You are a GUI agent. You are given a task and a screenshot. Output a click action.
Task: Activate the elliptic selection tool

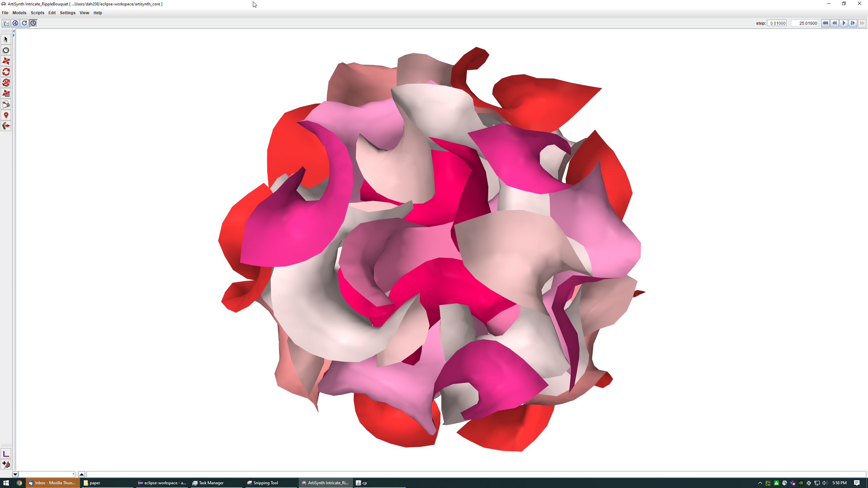click(6, 50)
